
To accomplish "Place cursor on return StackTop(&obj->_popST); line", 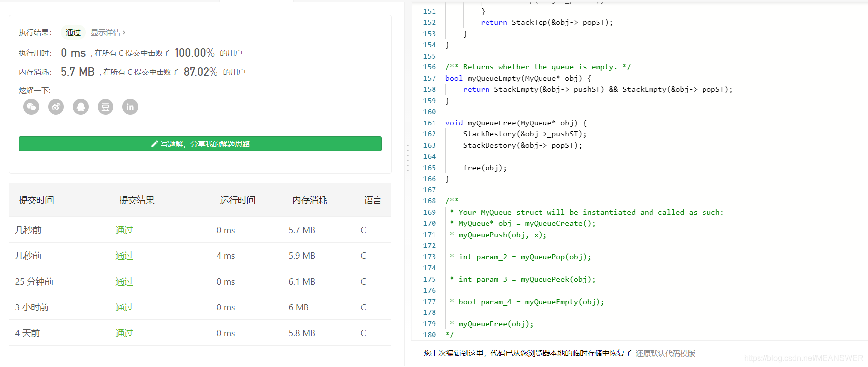I will pos(547,22).
